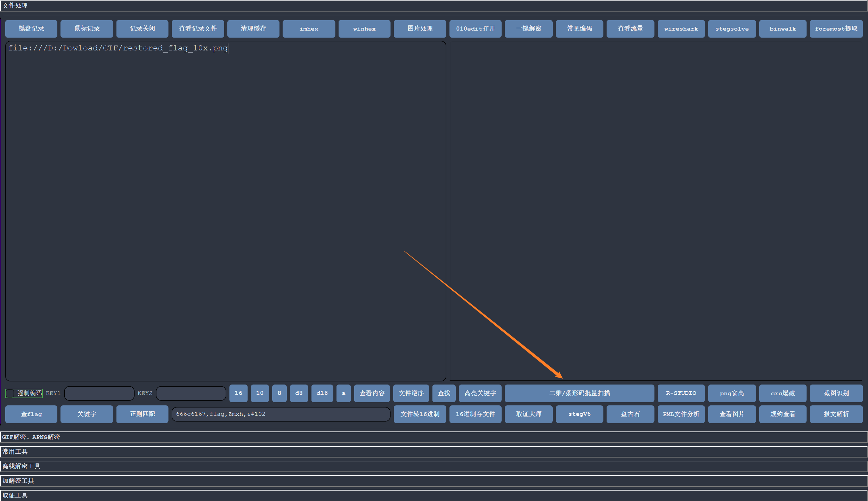Select the 16 base button

[238, 393]
